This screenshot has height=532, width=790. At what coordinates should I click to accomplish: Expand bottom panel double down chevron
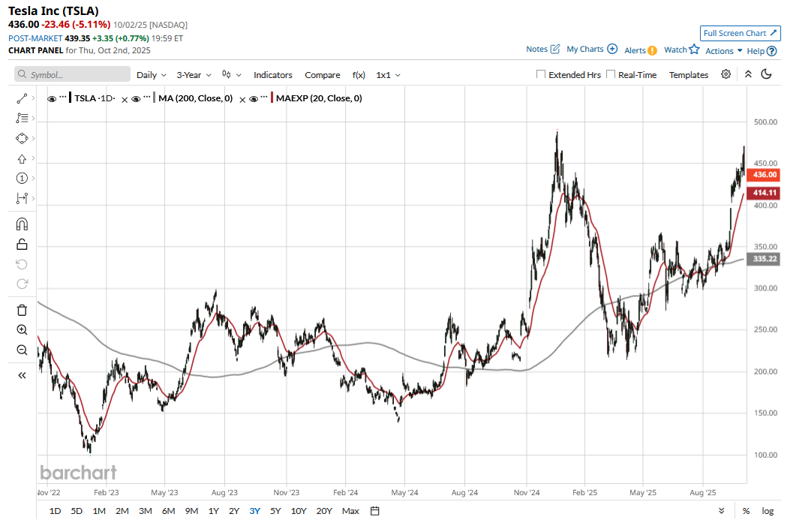click(x=722, y=511)
